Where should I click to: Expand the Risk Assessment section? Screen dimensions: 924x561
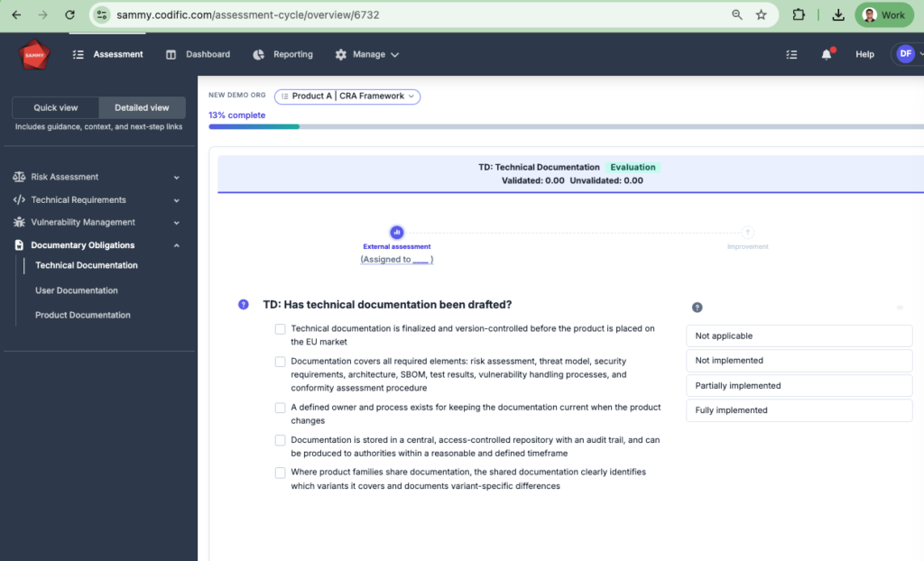96,177
